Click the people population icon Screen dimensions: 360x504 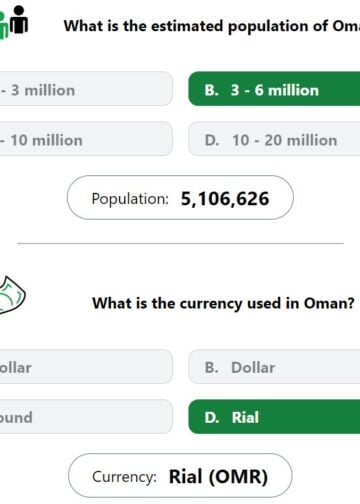click(x=14, y=22)
